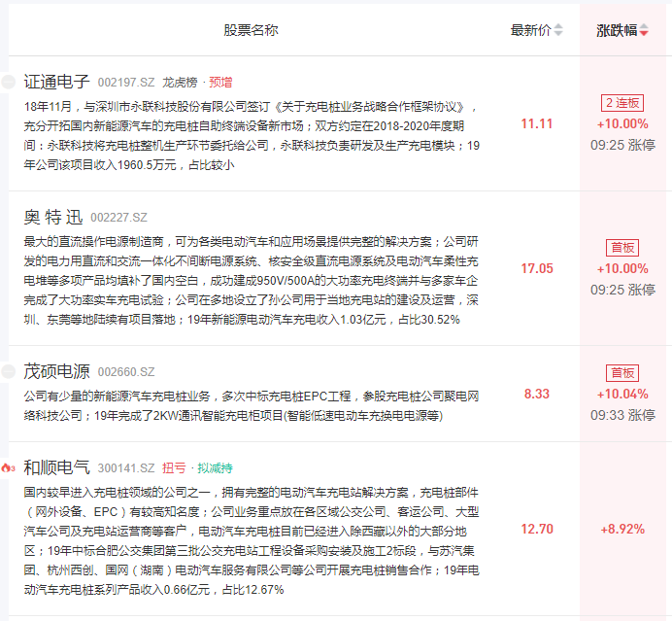Click the 扭亏 tag on 和顺电气
The image size is (672, 621).
point(175,468)
